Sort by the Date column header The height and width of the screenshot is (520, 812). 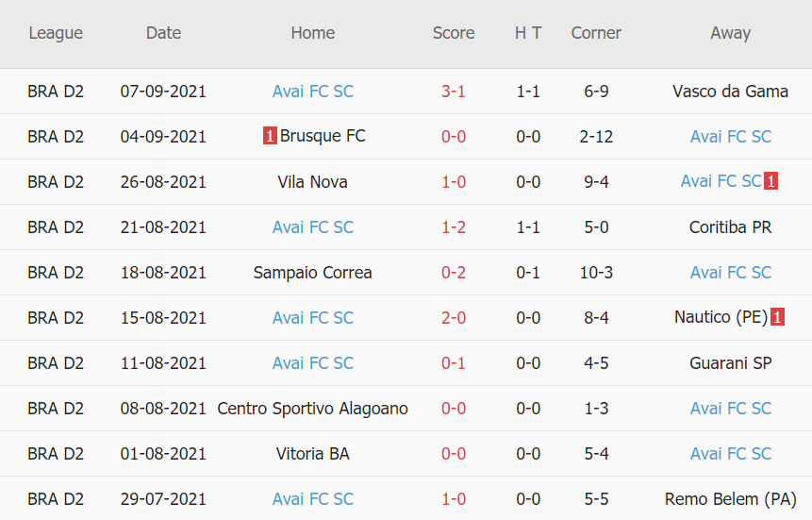point(163,33)
